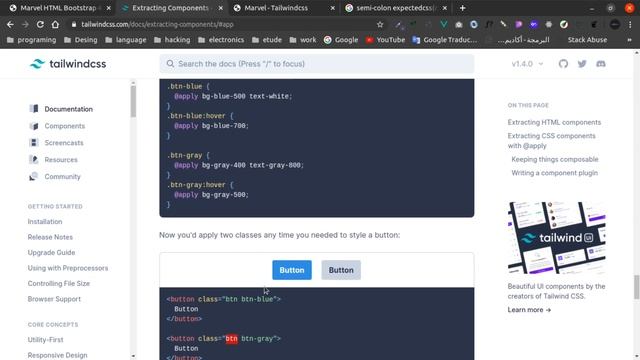640x360 pixels.
Task: Open the electronics bookmarks folder
Action: (x=221, y=40)
